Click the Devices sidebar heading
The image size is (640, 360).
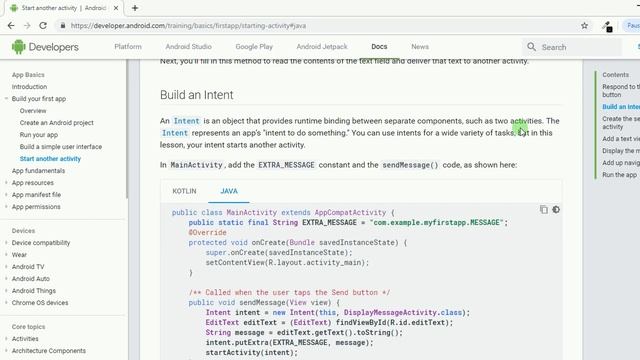pyautogui.click(x=23, y=231)
